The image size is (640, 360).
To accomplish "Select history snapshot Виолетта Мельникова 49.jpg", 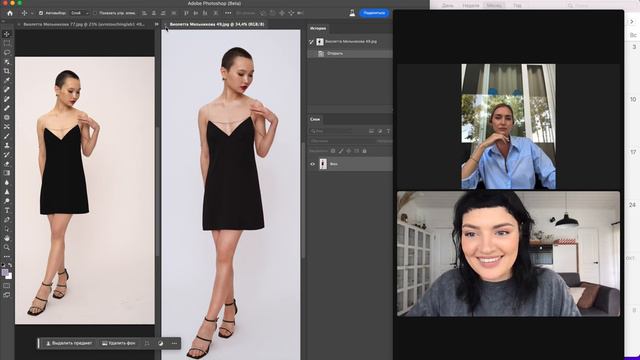I will point(350,42).
